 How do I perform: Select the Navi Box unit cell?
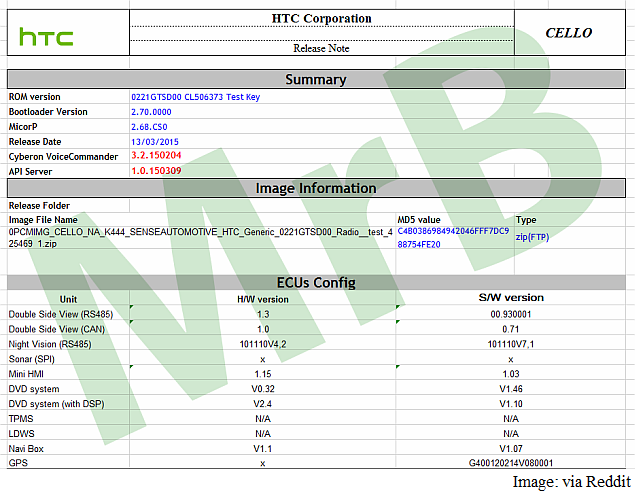[x=68, y=449]
